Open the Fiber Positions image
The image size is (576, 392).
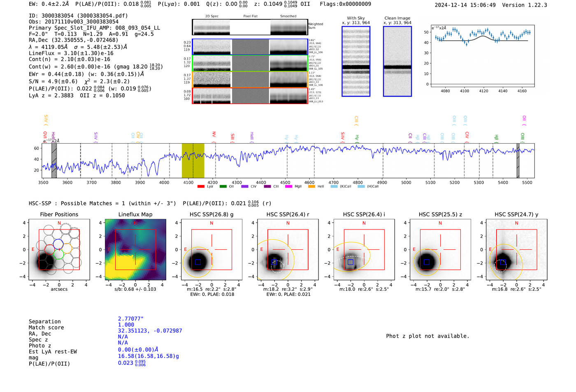(x=59, y=250)
